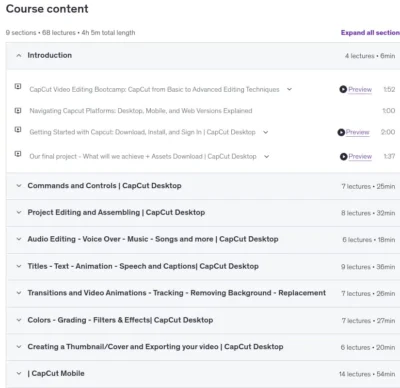Click play icon for the 1:37 lecture preview
Image resolution: width=400 pixels, height=388 pixels.
click(343, 156)
